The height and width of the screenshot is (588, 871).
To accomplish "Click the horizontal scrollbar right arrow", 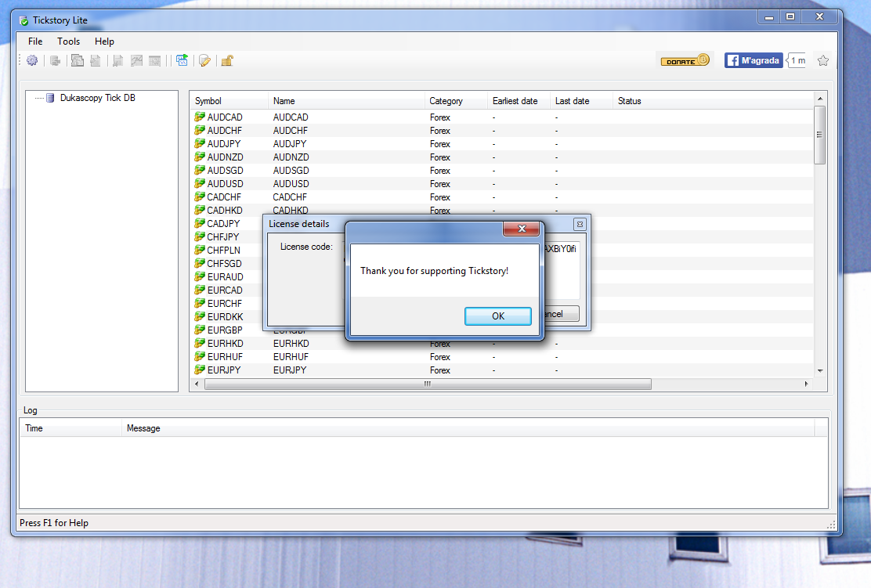I will (x=807, y=384).
